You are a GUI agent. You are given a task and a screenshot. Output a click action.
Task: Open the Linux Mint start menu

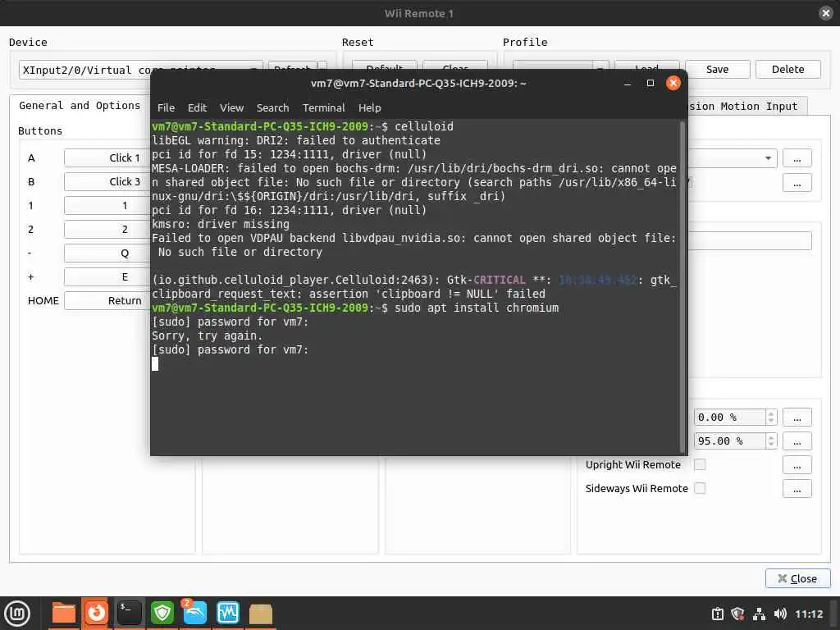point(17,614)
